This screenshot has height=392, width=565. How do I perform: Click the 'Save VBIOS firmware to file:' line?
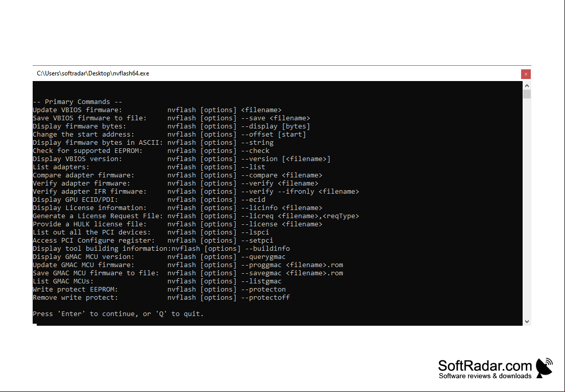[x=171, y=118]
